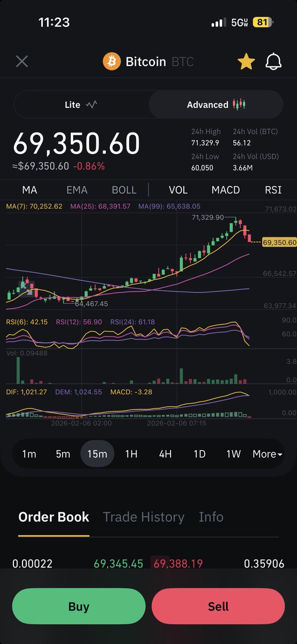
Task: Tap the 64,467.45 low marker on chart
Action: (x=91, y=303)
